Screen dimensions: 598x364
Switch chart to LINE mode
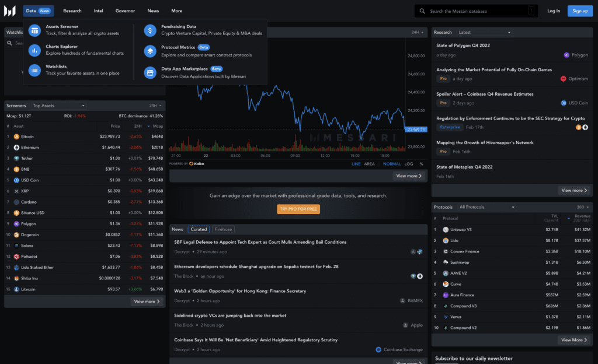pos(356,164)
